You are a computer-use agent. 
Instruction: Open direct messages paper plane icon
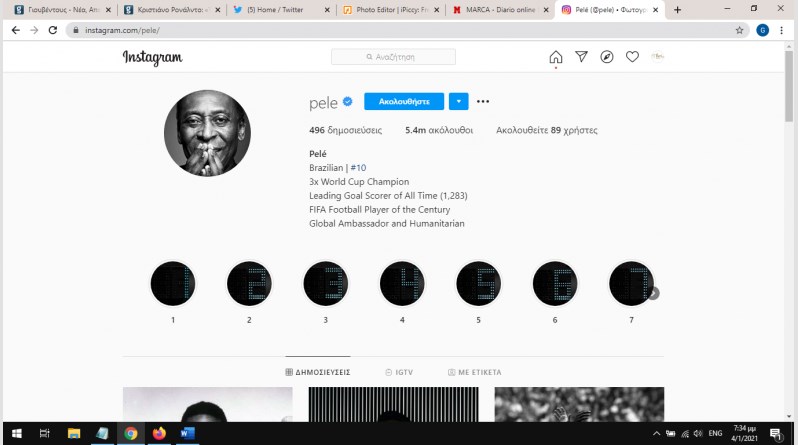coord(581,57)
